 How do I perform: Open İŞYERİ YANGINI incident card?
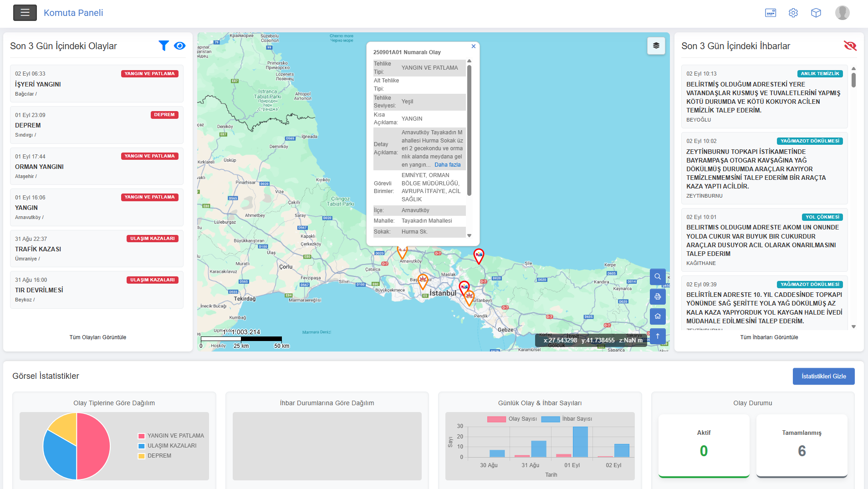click(x=97, y=83)
